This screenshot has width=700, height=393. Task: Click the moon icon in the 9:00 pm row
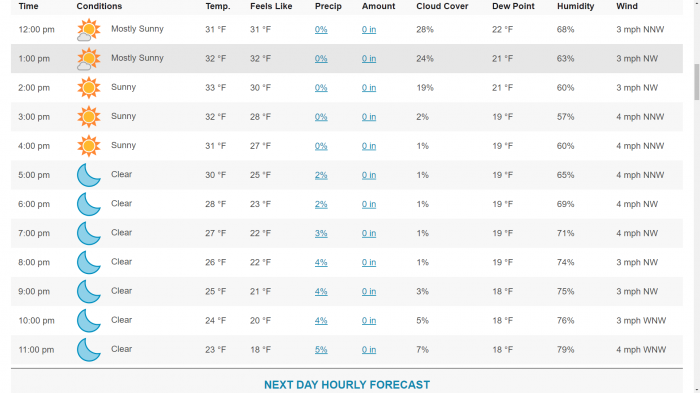point(88,291)
